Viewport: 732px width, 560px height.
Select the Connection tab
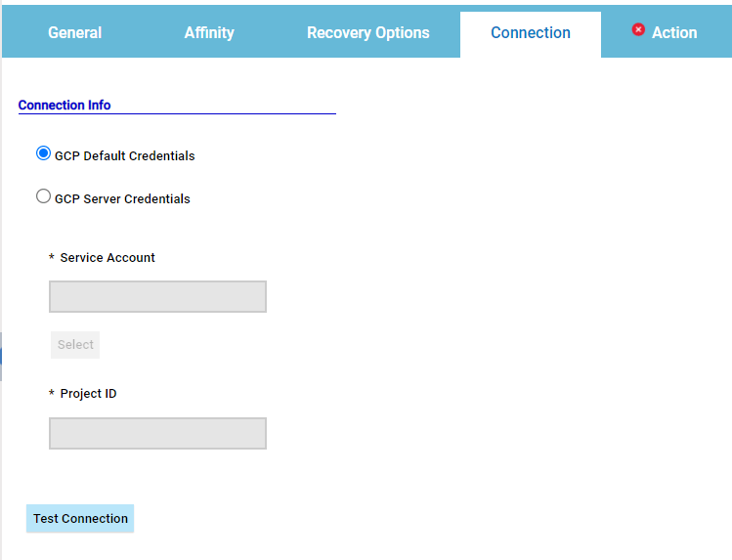coord(530,33)
